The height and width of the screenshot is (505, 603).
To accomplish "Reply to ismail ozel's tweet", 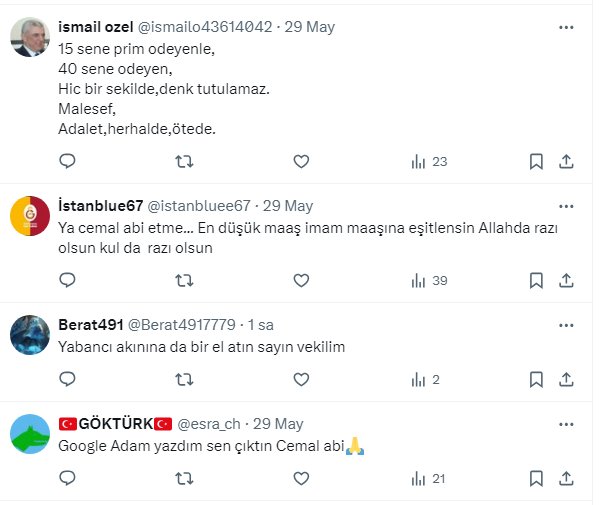I will tap(67, 161).
